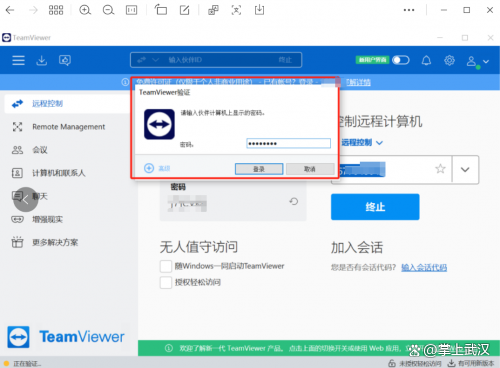Open TeamViewer settings gear
The width and height of the screenshot is (500, 368).
[449, 60]
